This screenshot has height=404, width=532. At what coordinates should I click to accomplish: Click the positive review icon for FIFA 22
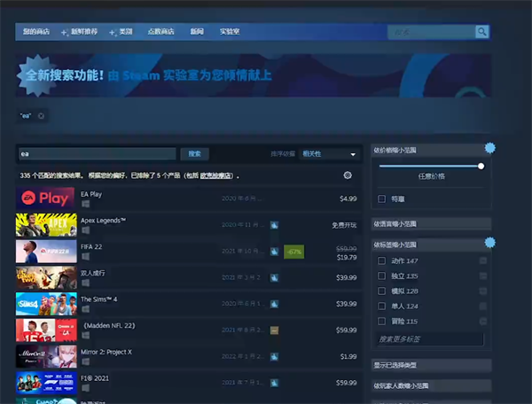pyautogui.click(x=274, y=252)
